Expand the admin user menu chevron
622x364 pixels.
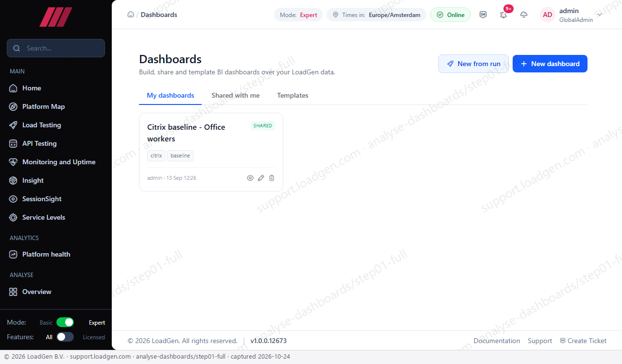point(600,15)
